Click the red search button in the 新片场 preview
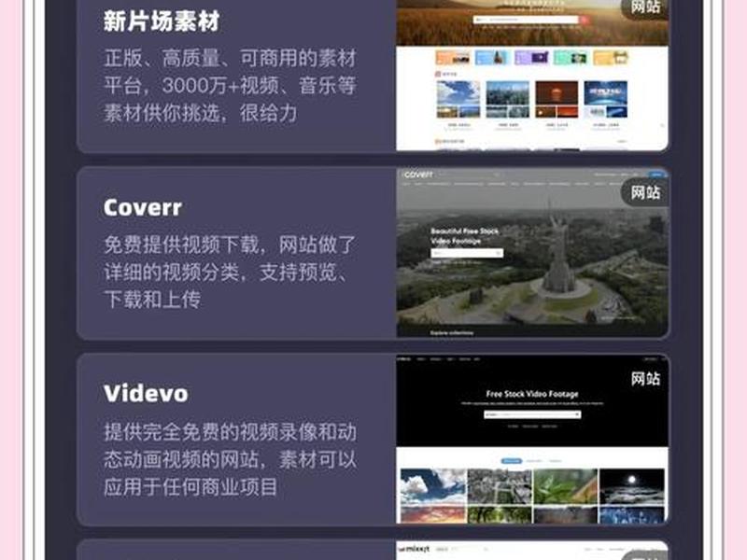This screenshot has height=560, width=747. click(x=584, y=20)
